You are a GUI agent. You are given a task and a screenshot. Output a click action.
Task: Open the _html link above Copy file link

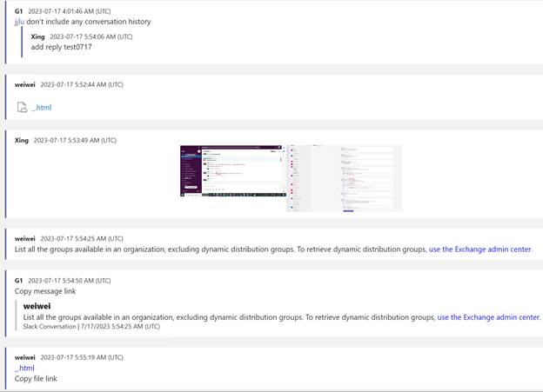point(24,368)
